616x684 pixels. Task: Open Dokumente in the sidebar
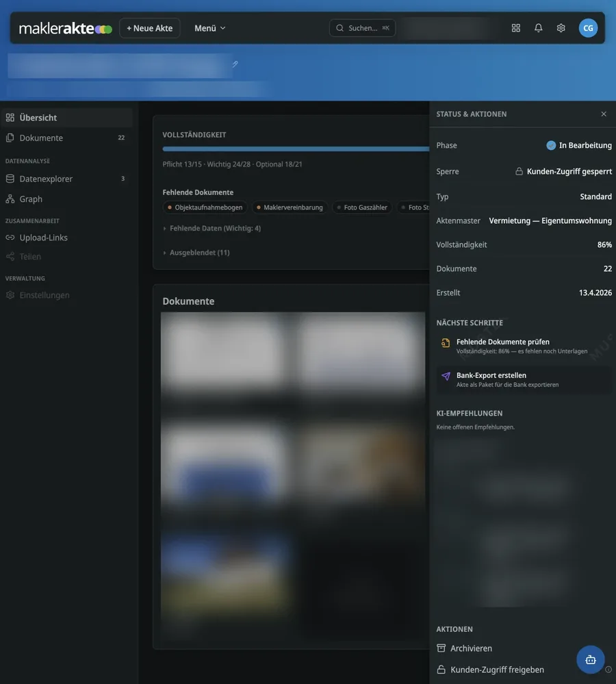(x=66, y=138)
